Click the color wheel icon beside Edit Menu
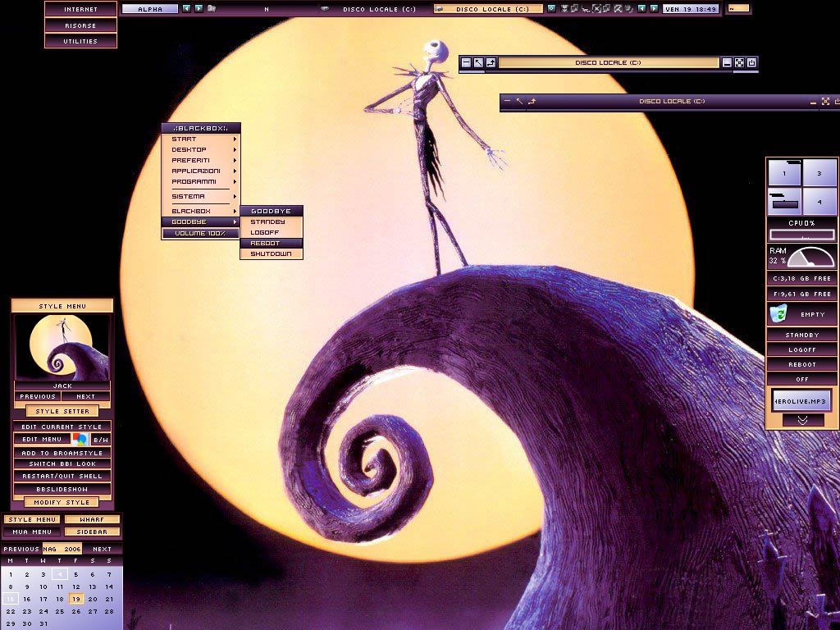 [x=81, y=440]
